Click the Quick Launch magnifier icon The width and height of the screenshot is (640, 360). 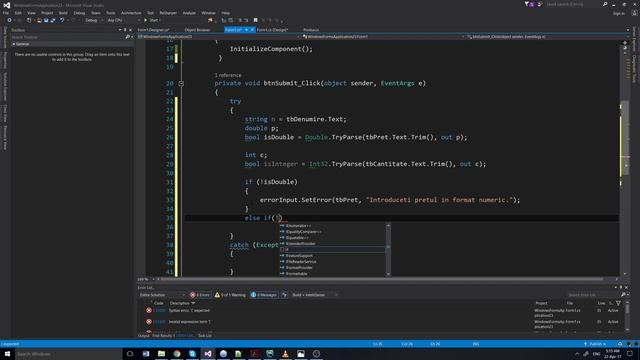click(x=605, y=4)
